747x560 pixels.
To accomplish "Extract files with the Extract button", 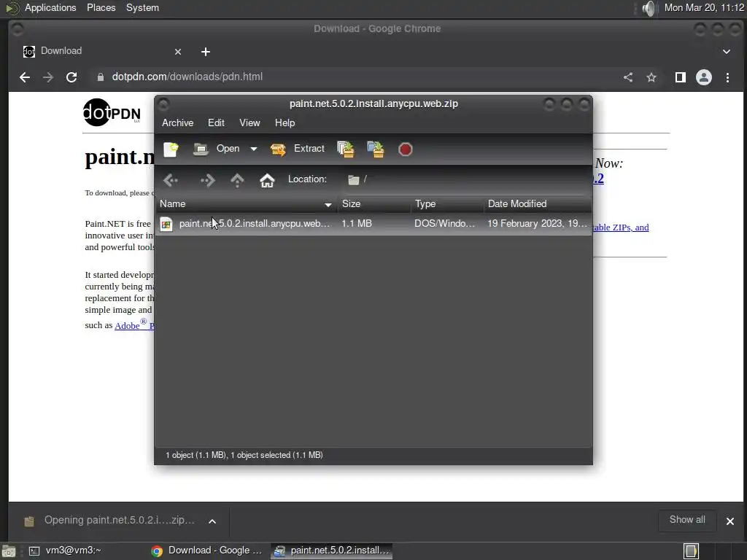I will [298, 149].
